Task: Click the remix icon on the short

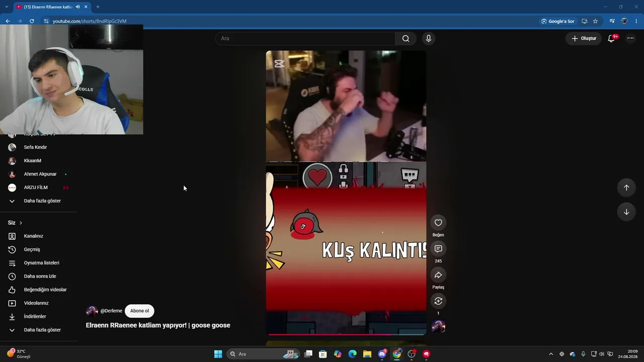Action: [438, 301]
